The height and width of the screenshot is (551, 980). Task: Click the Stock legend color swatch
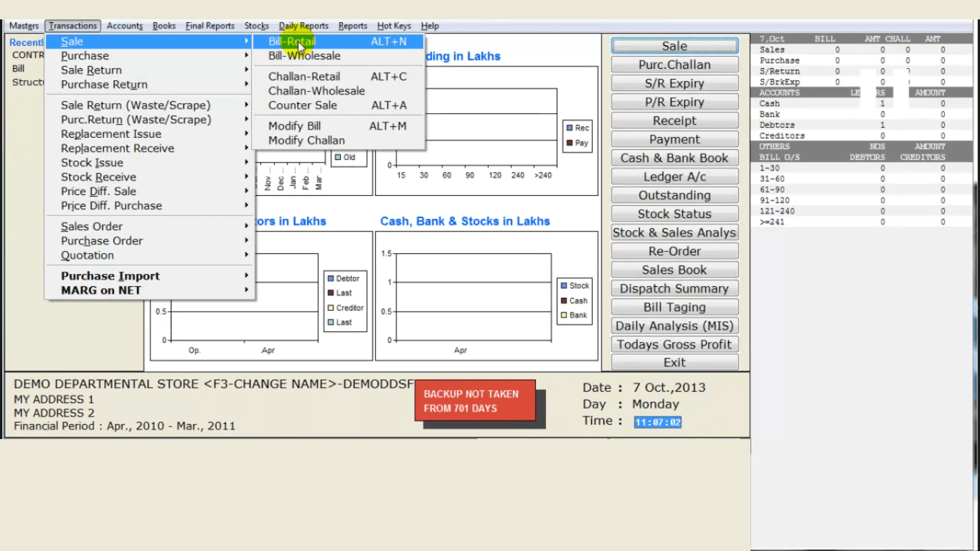click(565, 286)
